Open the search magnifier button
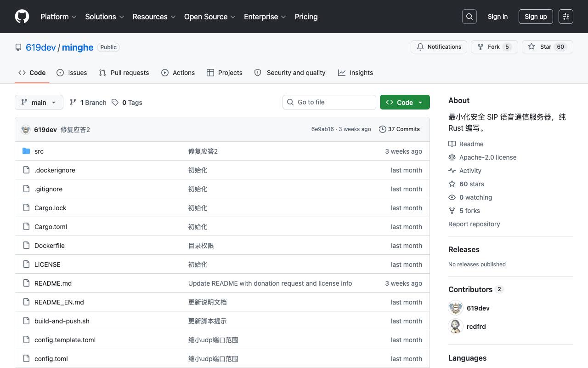588x368 pixels. [x=469, y=17]
